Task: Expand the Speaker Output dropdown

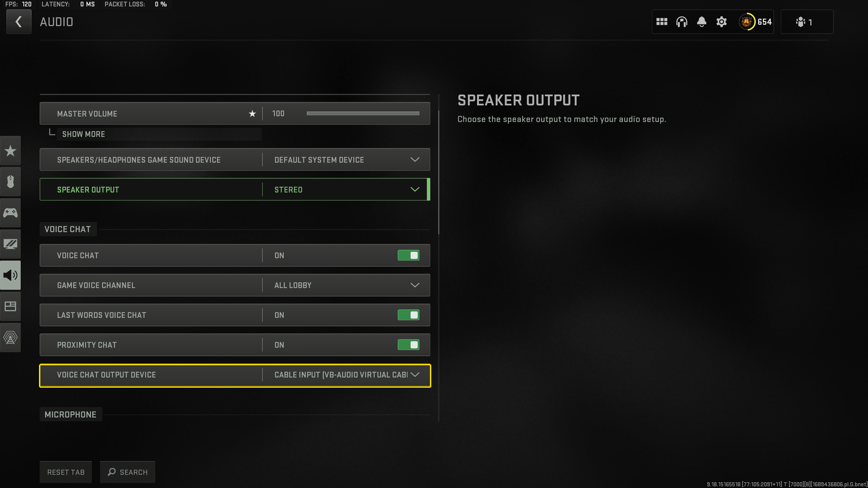Action: (x=415, y=189)
